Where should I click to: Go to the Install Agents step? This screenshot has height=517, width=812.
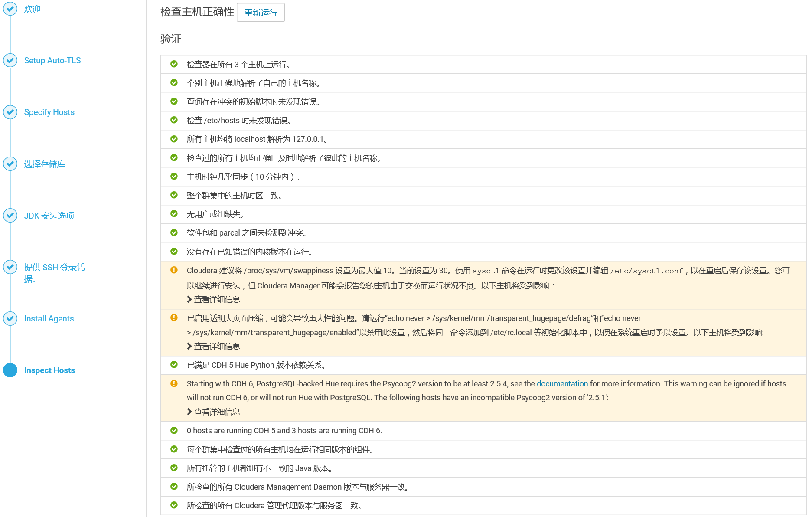[49, 318]
